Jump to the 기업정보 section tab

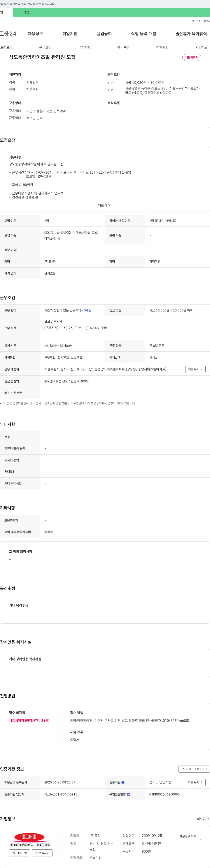coord(201,48)
